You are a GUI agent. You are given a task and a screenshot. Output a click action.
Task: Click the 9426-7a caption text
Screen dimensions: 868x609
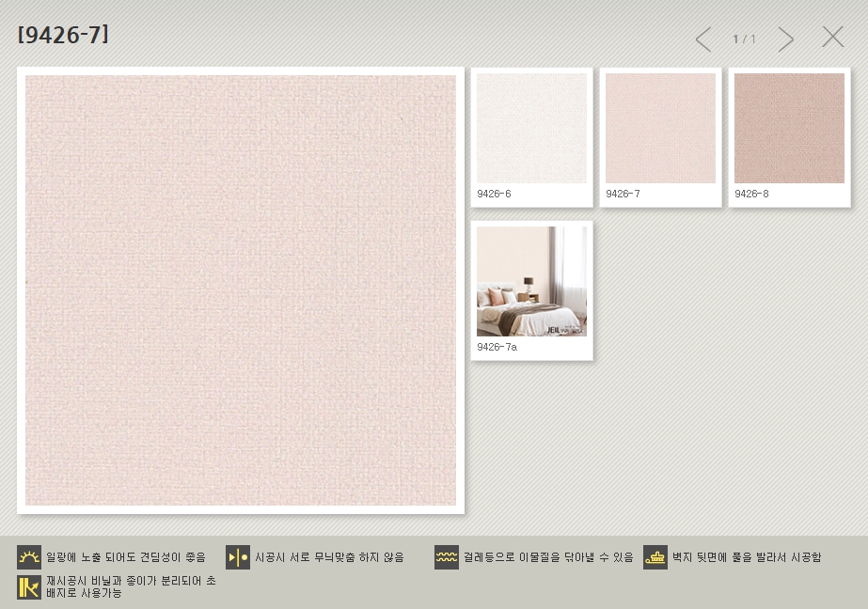coord(497,347)
